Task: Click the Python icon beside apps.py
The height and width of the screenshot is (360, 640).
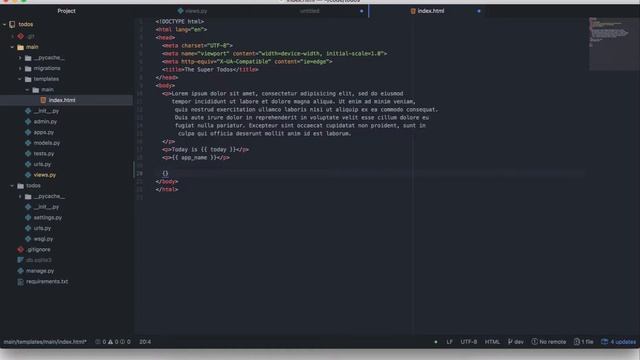Action: 28,132
